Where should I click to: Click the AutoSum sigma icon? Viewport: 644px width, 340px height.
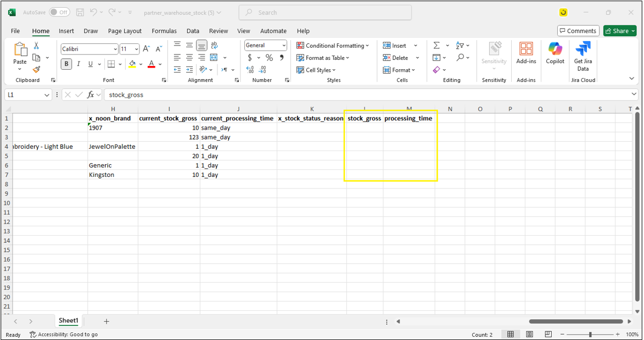click(x=436, y=46)
